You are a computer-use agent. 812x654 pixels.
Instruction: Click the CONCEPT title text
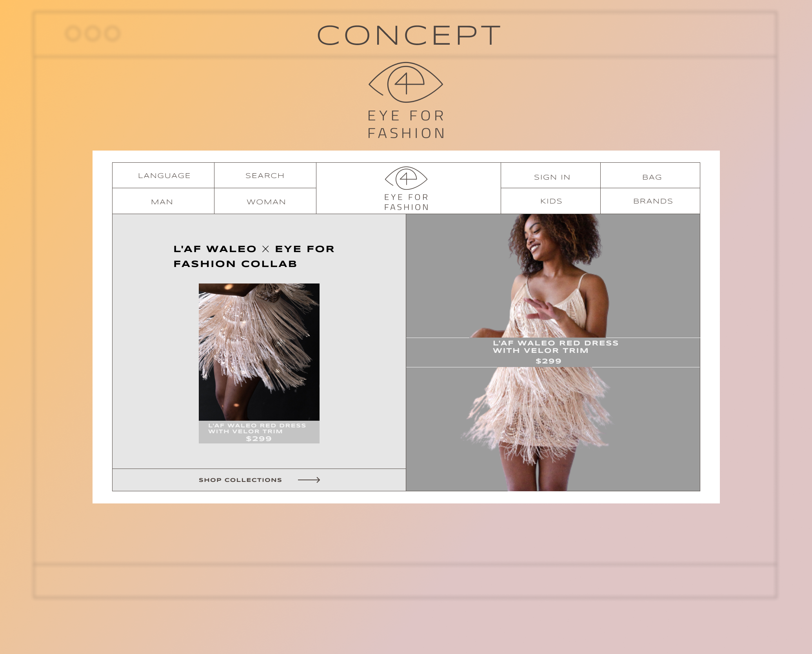pyautogui.click(x=409, y=35)
